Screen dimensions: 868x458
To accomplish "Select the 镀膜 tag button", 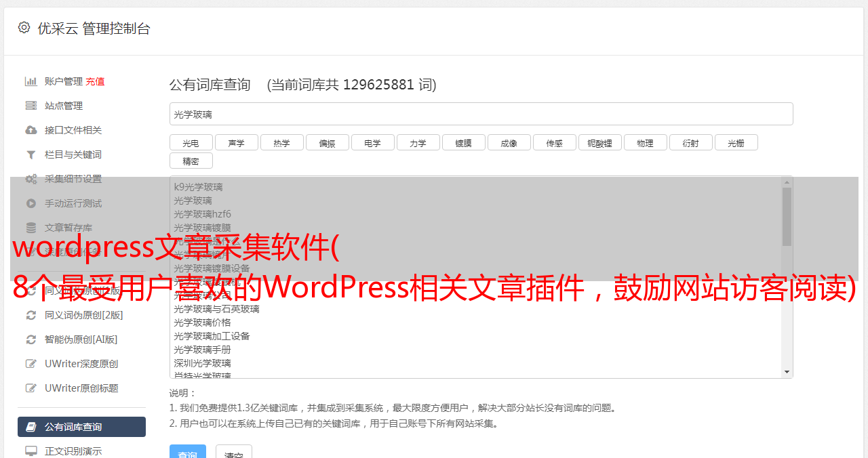I will 463,142.
